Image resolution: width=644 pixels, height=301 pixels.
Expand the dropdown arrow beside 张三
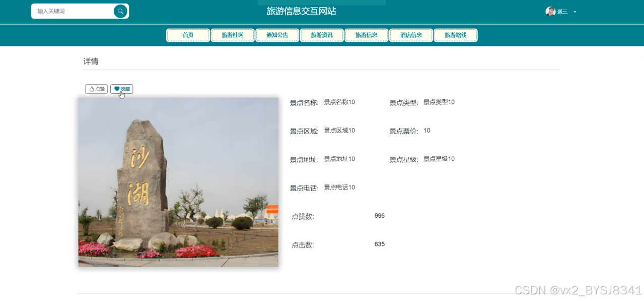click(x=575, y=12)
